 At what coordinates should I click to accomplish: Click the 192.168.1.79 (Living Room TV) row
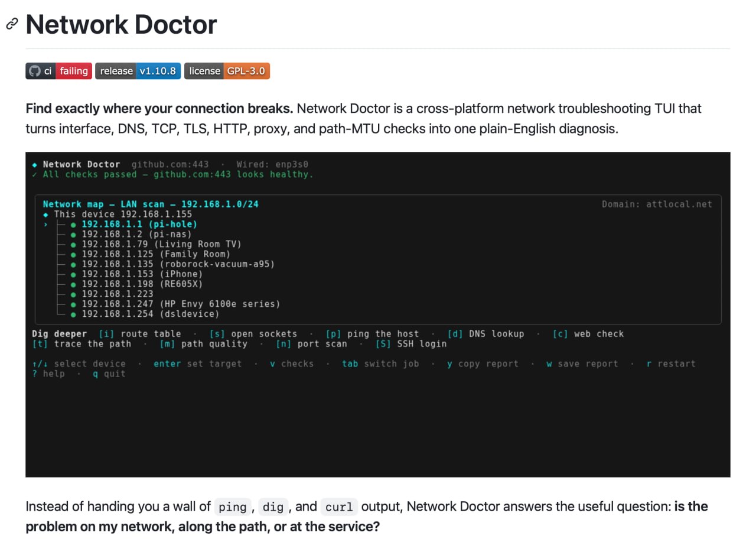tap(161, 244)
